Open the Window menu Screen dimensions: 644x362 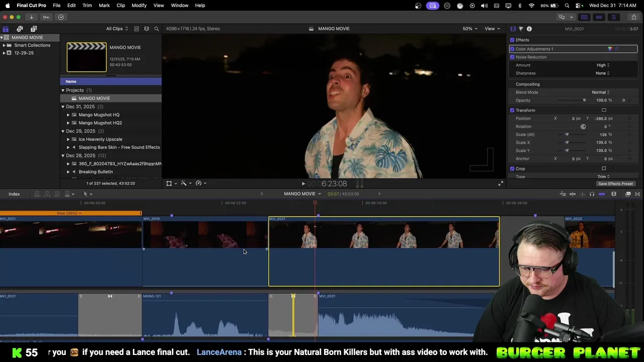click(180, 5)
